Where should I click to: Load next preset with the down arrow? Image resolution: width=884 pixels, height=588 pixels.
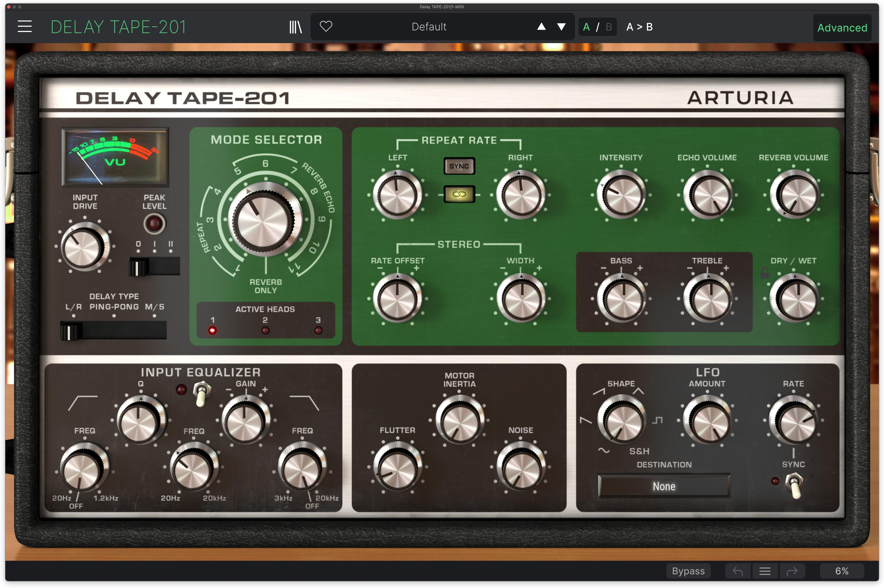point(560,26)
